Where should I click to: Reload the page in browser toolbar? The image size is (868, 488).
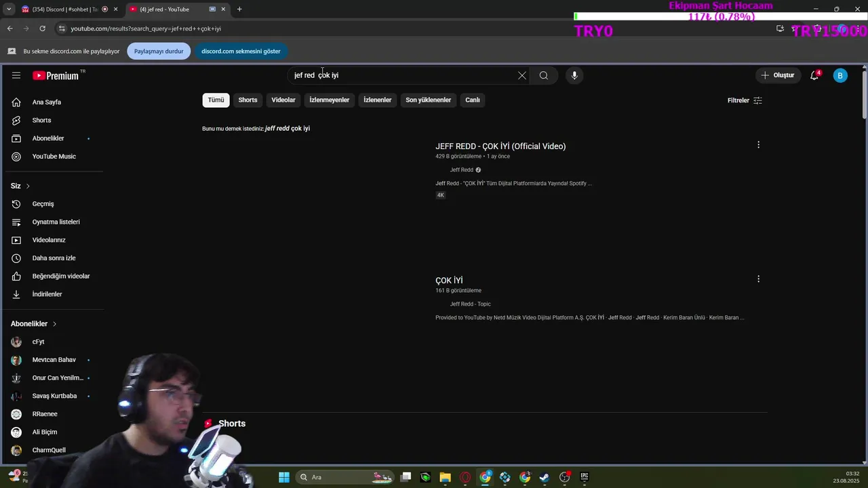click(42, 28)
